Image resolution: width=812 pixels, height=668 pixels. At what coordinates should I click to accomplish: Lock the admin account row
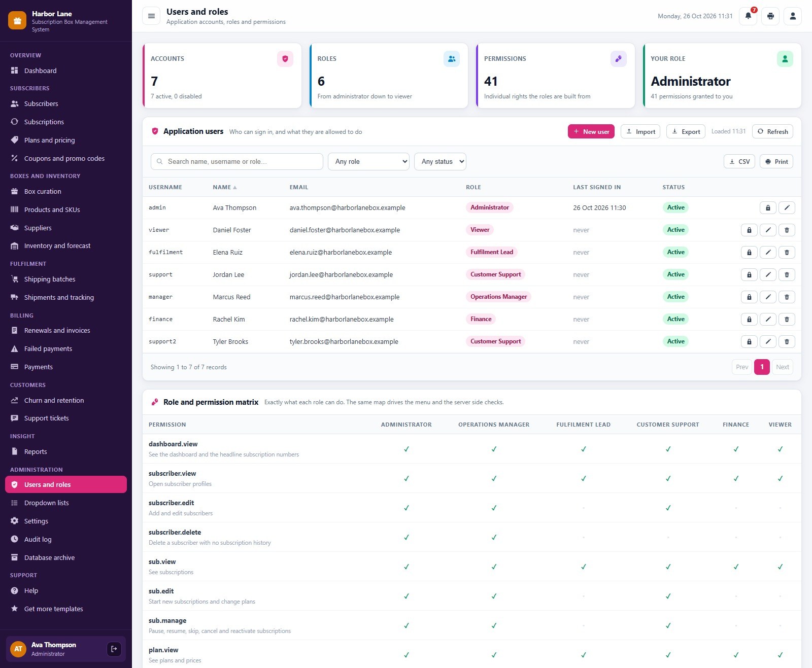tap(768, 207)
